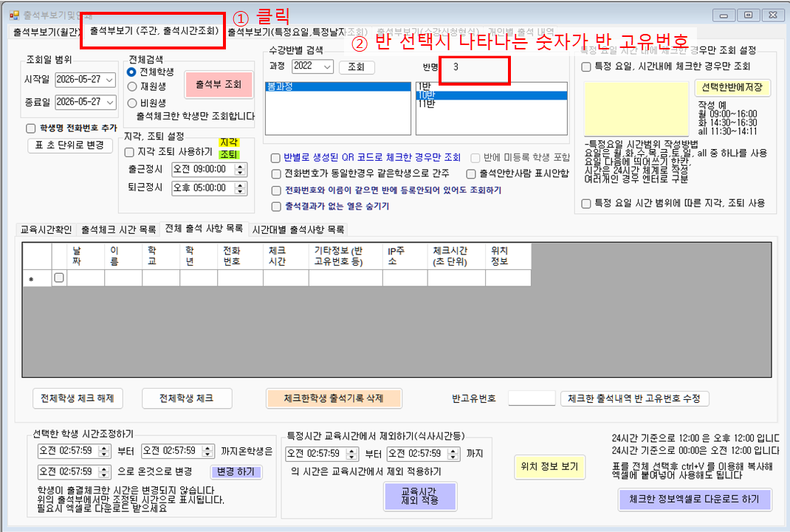This screenshot has width=790, height=532.
Task: Tick the checkbox in the first table row
Action: (x=59, y=278)
